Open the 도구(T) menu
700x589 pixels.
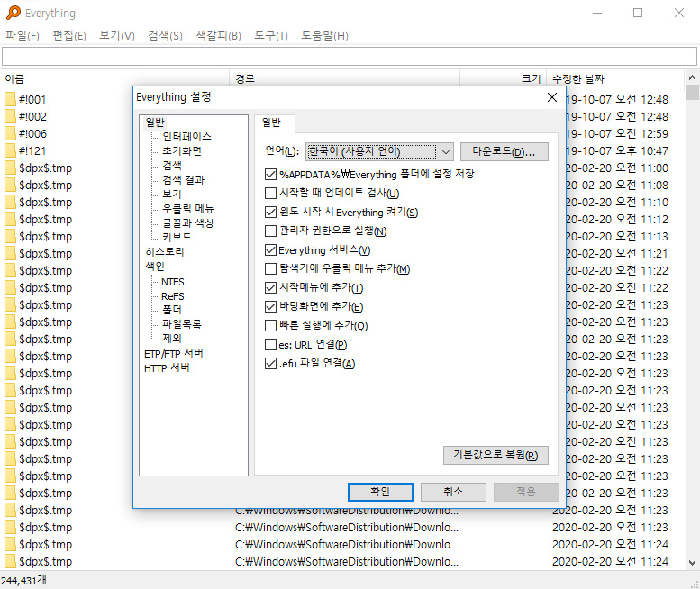click(271, 35)
